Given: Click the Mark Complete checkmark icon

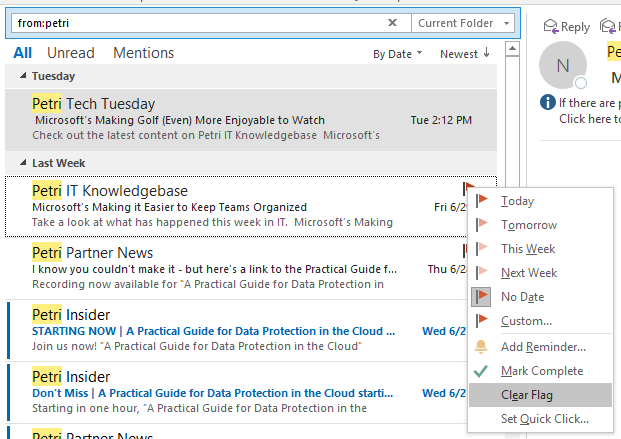Looking at the screenshot, I should click(x=481, y=371).
